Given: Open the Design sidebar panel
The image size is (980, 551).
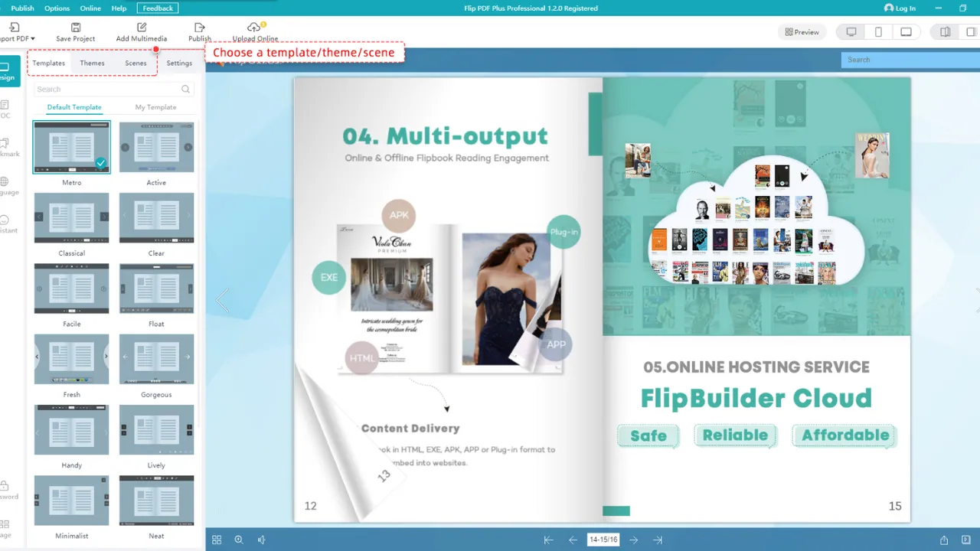Looking at the screenshot, I should [9, 71].
